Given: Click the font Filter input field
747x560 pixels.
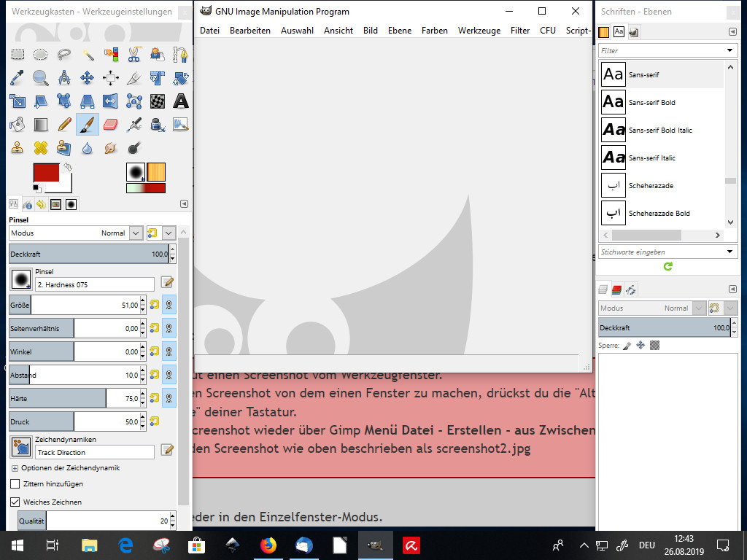Looking at the screenshot, I should pyautogui.click(x=661, y=51).
